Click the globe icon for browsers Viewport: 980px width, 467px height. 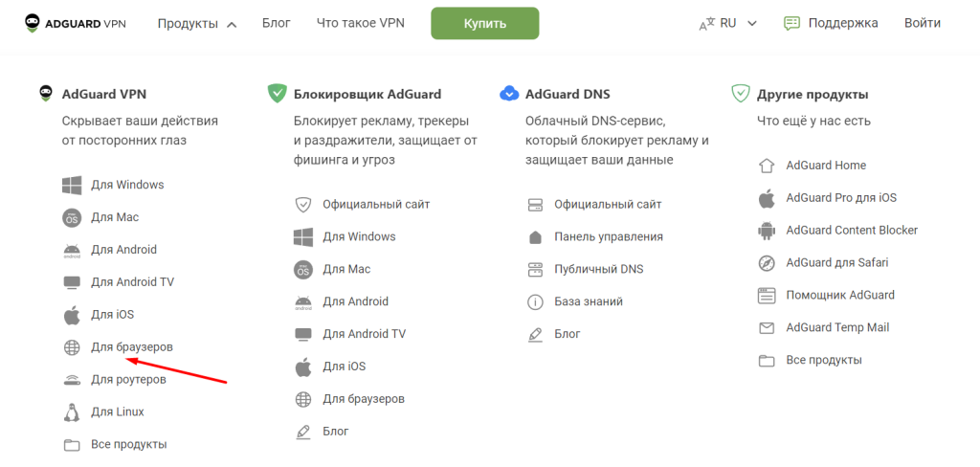(x=72, y=347)
